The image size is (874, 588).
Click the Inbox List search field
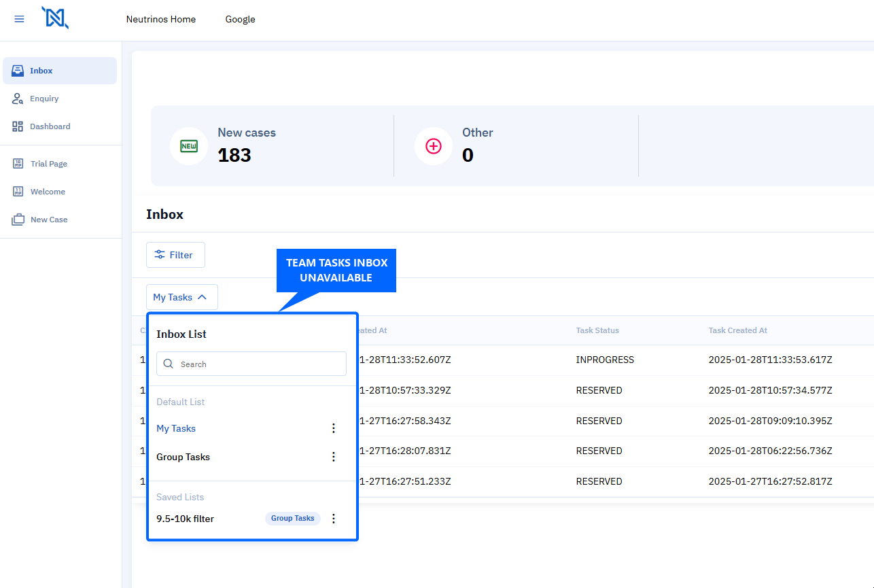pos(258,364)
